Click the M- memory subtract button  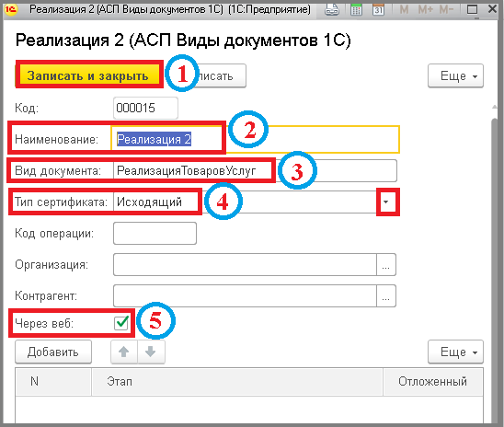coord(446,9)
